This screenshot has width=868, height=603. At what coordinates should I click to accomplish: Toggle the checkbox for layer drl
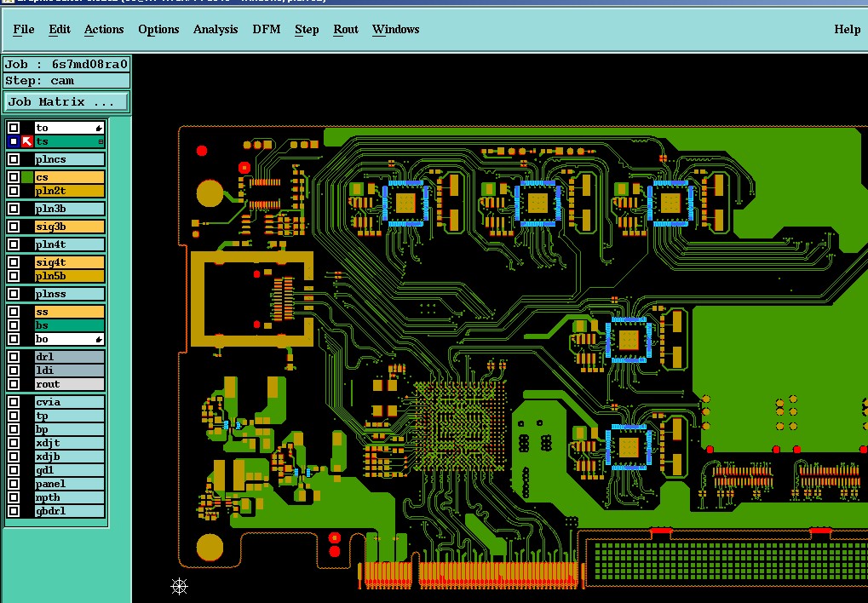tap(14, 357)
